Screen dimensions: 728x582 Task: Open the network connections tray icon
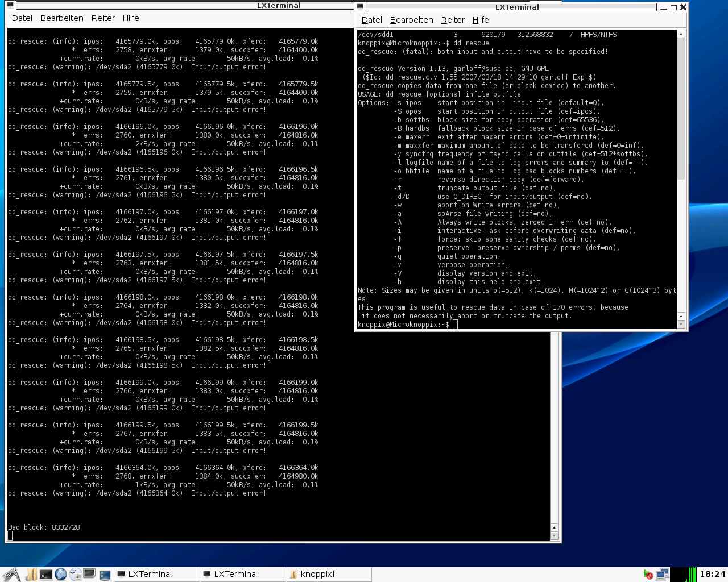[663, 575]
